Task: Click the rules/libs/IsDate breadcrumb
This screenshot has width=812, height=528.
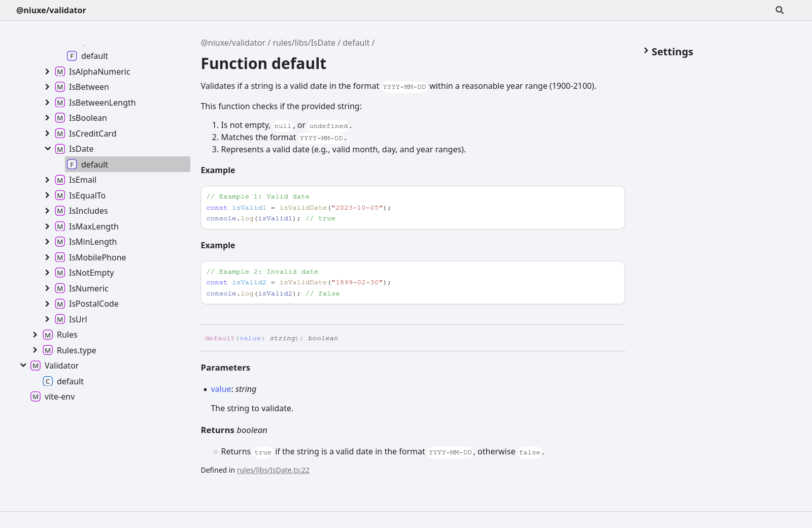Action: 304,43
